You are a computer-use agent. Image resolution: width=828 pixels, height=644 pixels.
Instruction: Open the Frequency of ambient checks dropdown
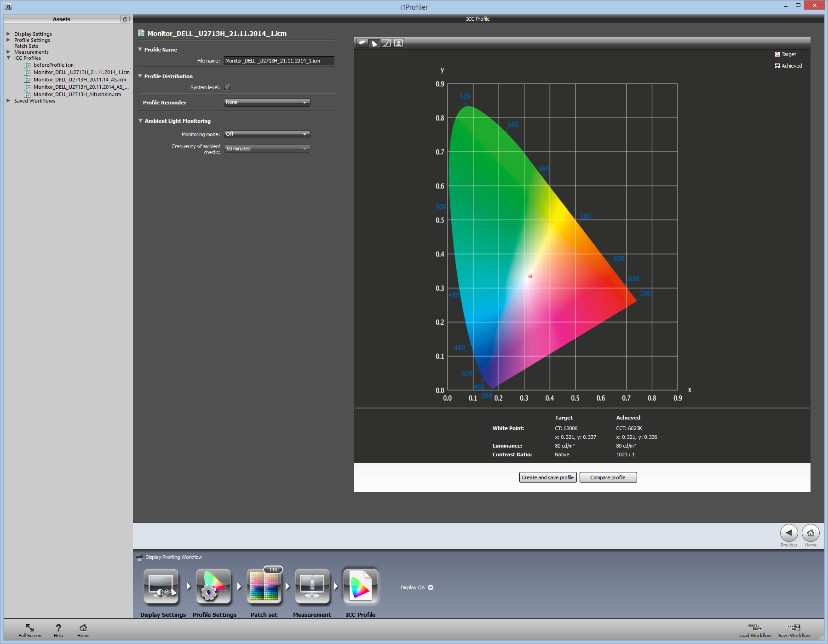tap(267, 148)
